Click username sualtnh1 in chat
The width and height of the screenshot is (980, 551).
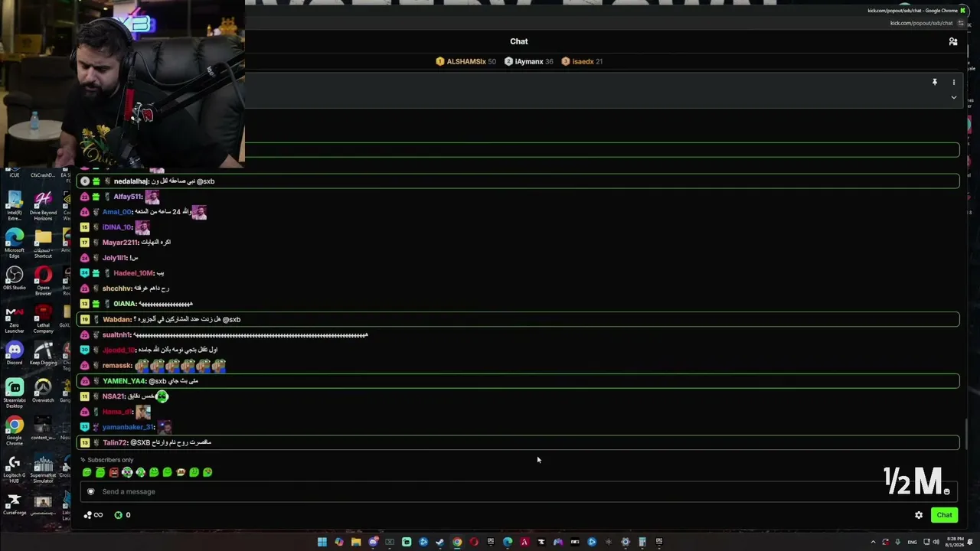(x=117, y=335)
